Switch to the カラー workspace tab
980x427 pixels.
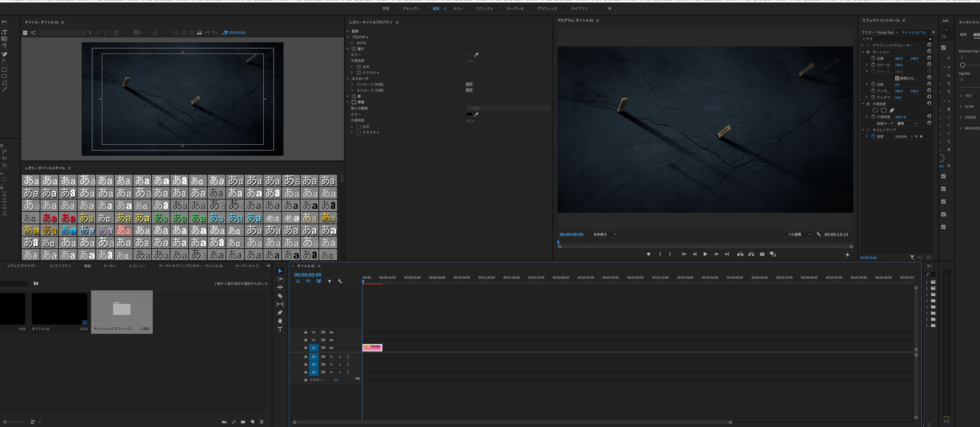pyautogui.click(x=458, y=8)
